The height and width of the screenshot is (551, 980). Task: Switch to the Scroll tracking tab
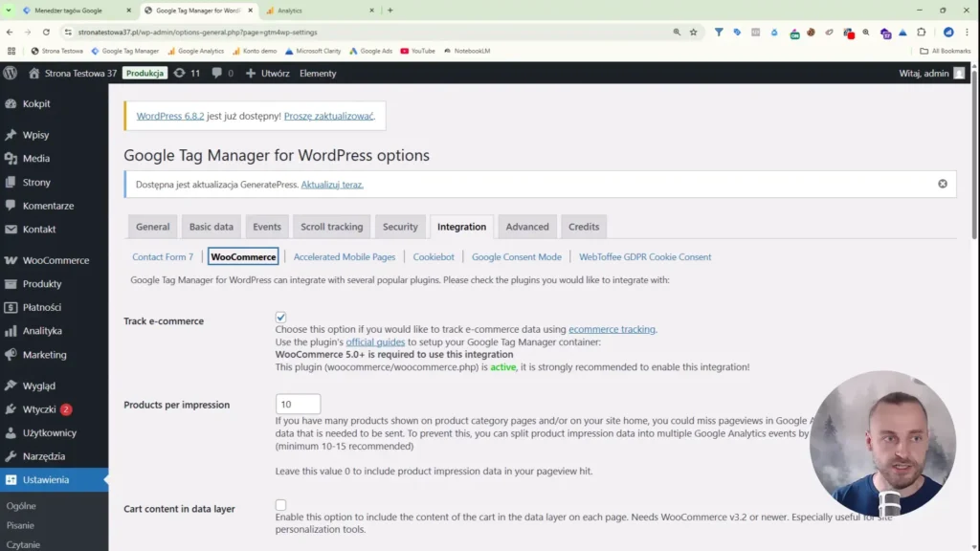(x=332, y=227)
